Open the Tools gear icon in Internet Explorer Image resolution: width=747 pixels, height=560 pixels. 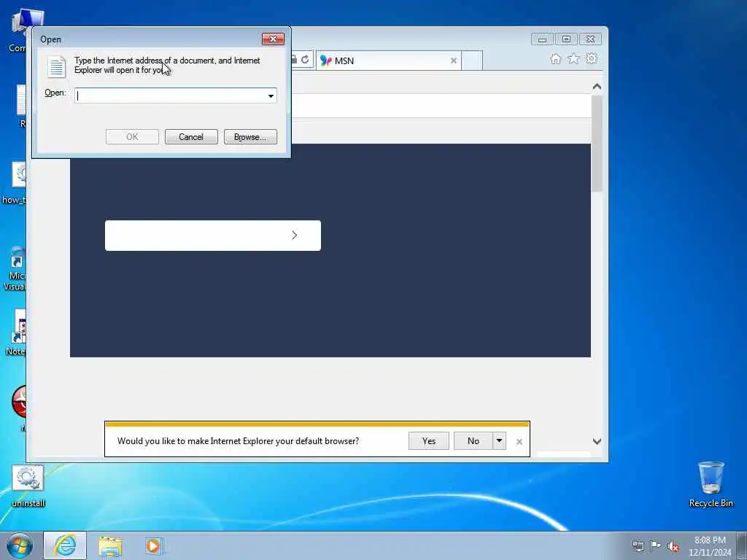(x=591, y=58)
